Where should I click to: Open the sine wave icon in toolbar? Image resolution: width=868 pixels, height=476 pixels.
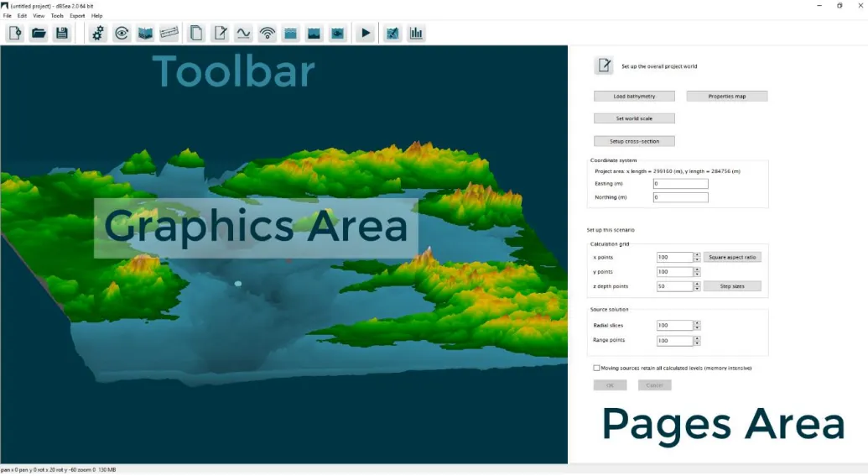point(243,34)
